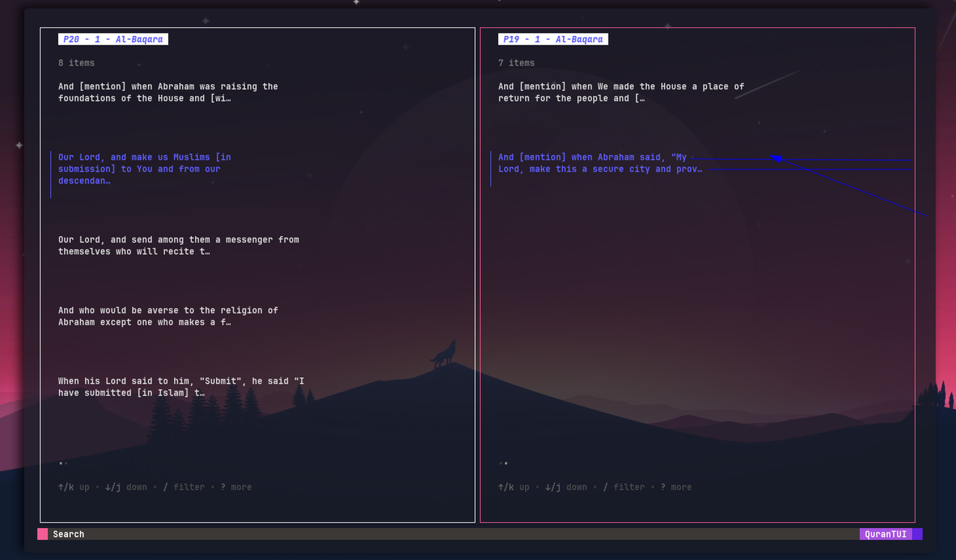Select the 'who would be averse to the religion' verse
Screen dimensions: 956x560
168,317
